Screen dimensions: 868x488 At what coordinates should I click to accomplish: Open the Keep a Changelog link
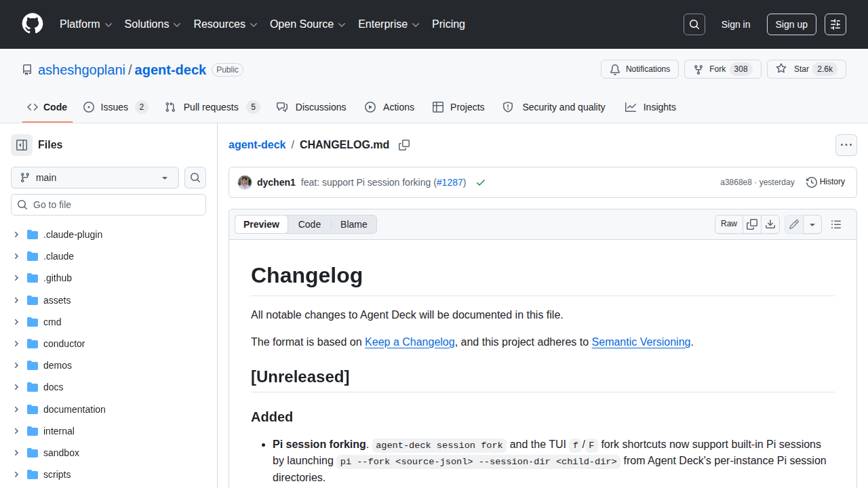(x=410, y=342)
